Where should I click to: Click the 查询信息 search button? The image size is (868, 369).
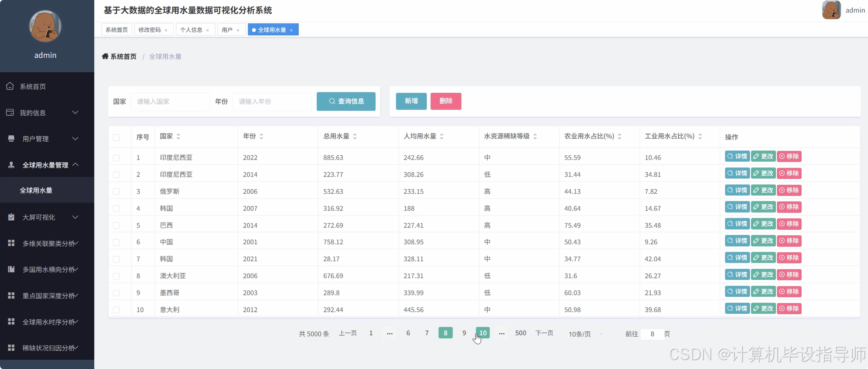pos(346,101)
